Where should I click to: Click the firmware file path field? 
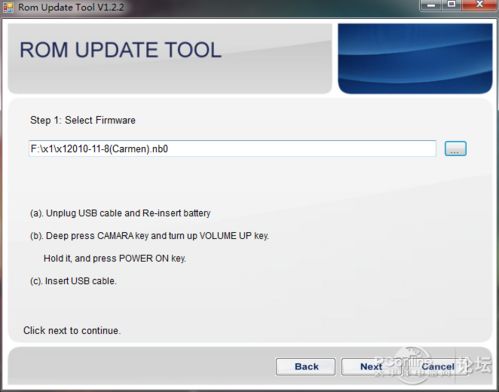point(232,149)
